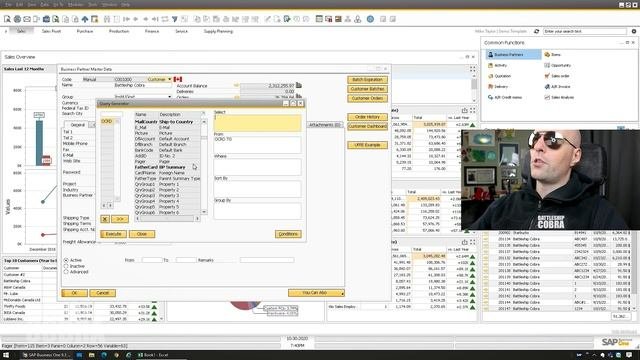Click the blue up-arrow Launch Application icon
Screen dimensions: 640x360
click(x=85, y=19)
